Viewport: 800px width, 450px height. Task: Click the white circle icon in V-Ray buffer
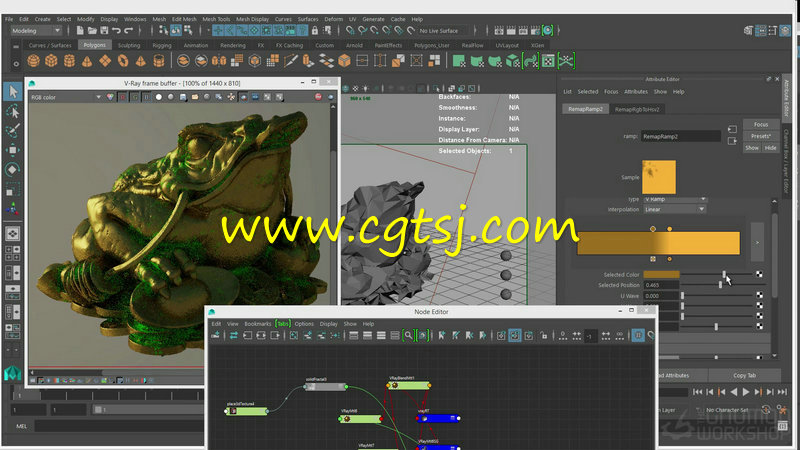[x=159, y=97]
